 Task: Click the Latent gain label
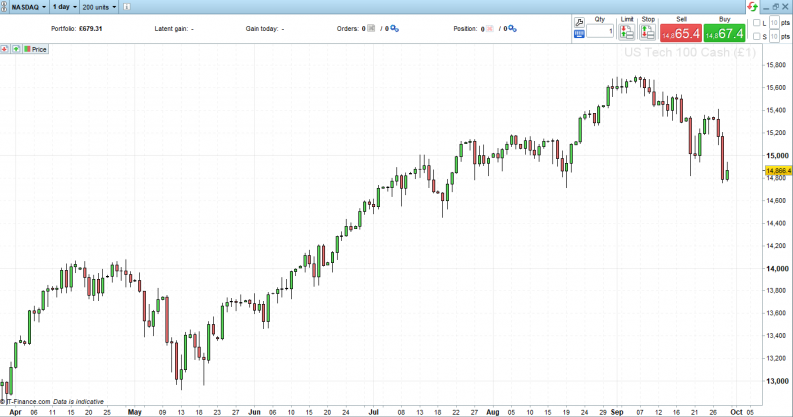tap(171, 29)
